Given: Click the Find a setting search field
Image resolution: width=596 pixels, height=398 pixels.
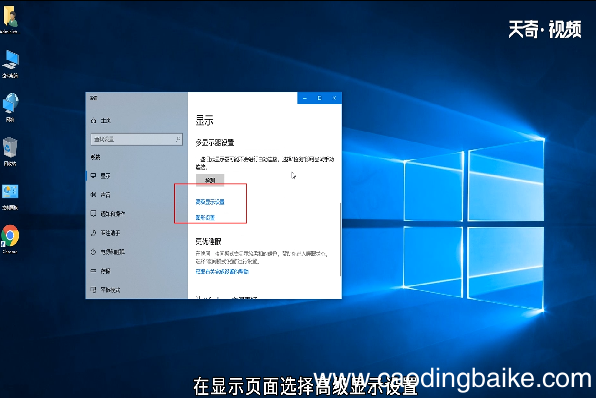Looking at the screenshot, I should pos(136,140).
